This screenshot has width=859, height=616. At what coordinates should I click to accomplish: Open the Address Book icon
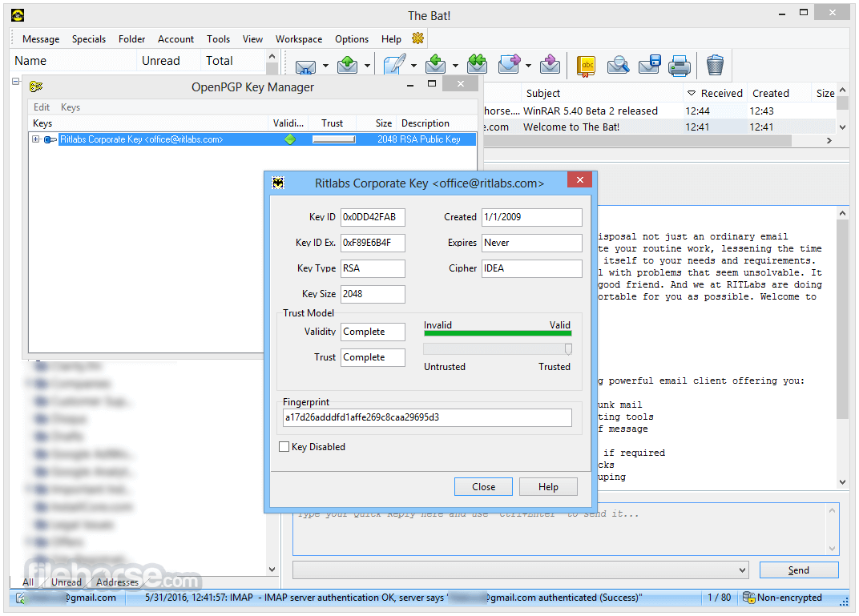click(586, 65)
